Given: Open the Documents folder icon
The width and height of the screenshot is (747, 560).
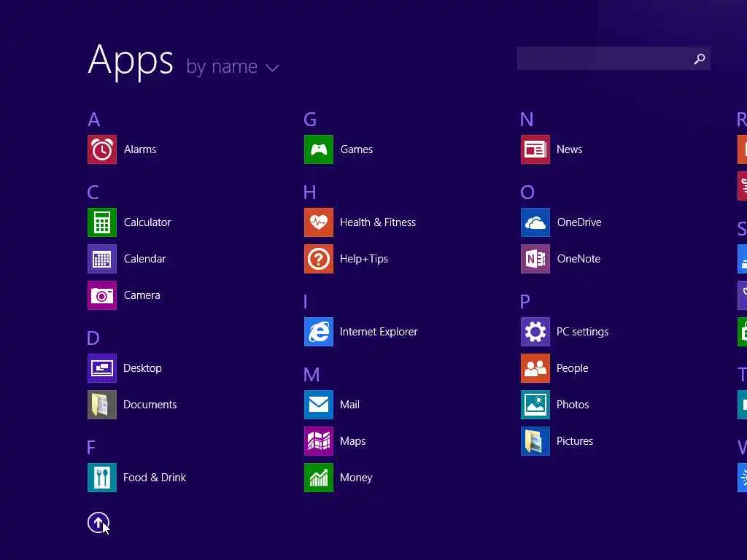Looking at the screenshot, I should coord(102,405).
